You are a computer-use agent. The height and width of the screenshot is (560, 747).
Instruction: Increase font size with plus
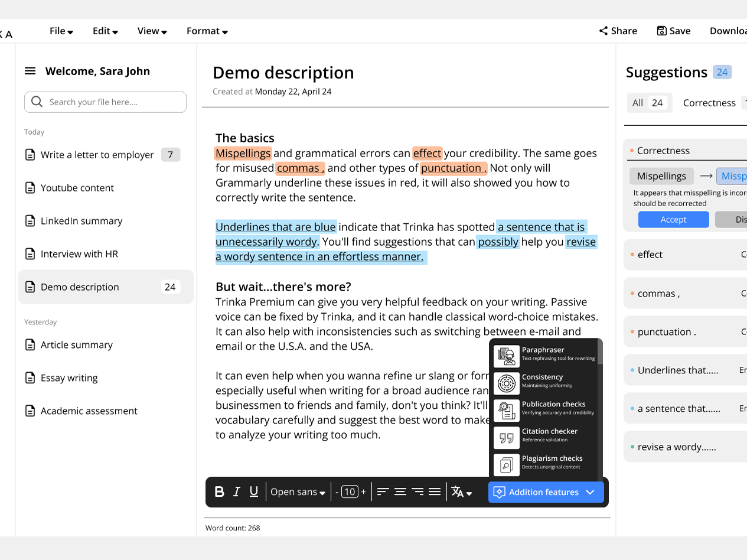[x=363, y=492]
